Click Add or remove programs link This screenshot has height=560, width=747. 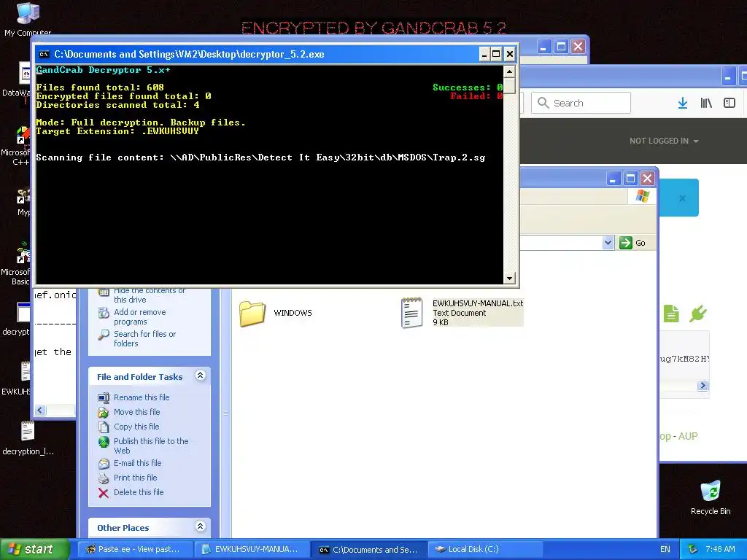[139, 317]
